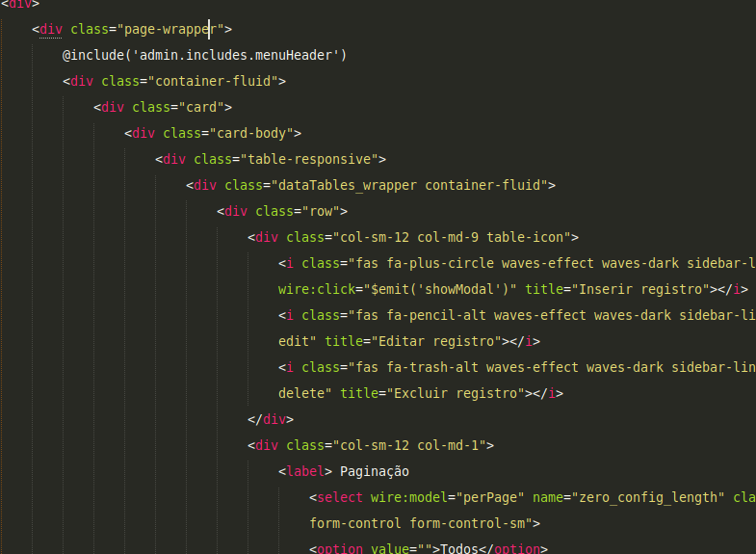Click the 'fa-plus-circle' icon class line
The height and width of the screenshot is (554, 756).
(517, 263)
